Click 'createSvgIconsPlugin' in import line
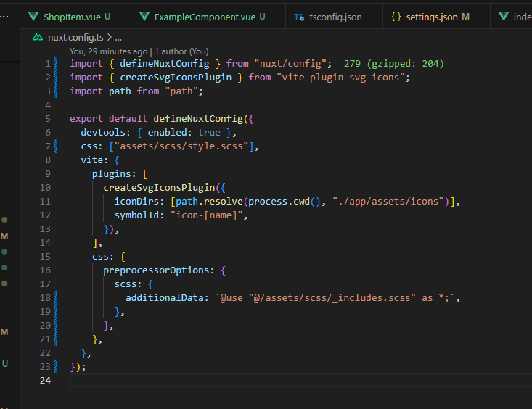Image resolution: width=532 pixels, height=409 pixels. coord(176,78)
